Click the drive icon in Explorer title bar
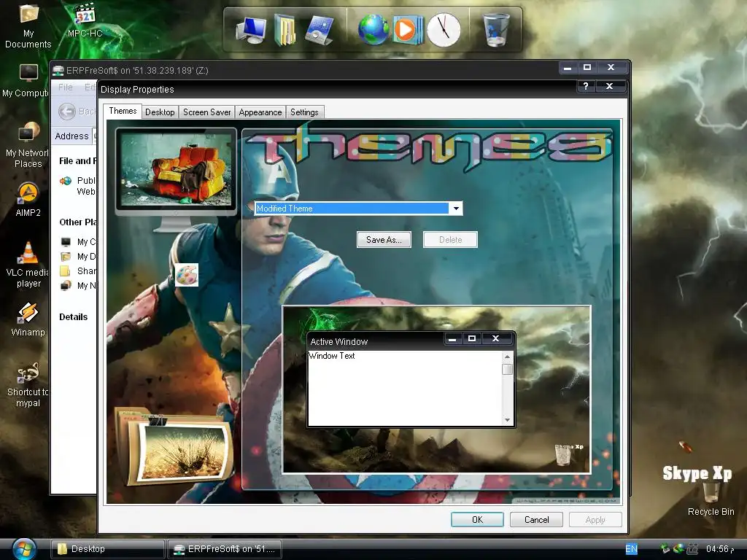This screenshot has width=747, height=560. [58, 71]
